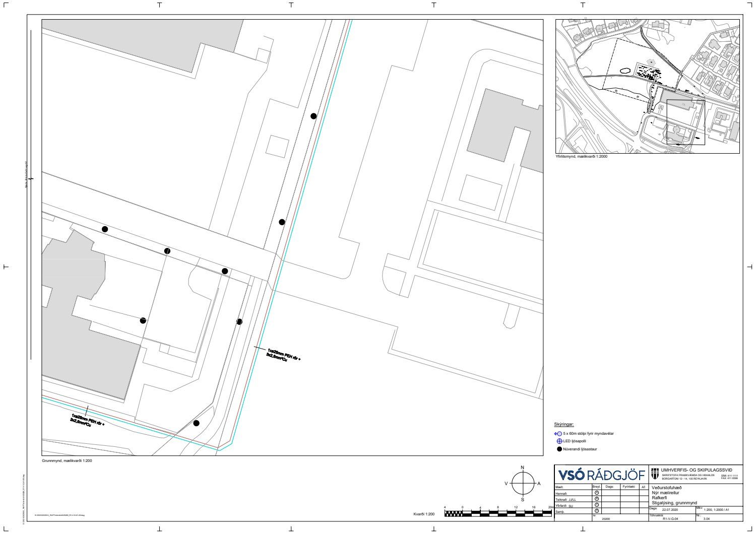Click the overview map thumbnail
This screenshot has width=756, height=534.
click(647, 86)
